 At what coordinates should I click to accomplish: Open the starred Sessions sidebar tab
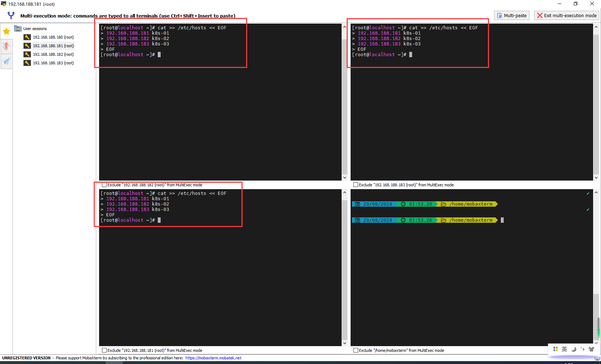point(6,31)
